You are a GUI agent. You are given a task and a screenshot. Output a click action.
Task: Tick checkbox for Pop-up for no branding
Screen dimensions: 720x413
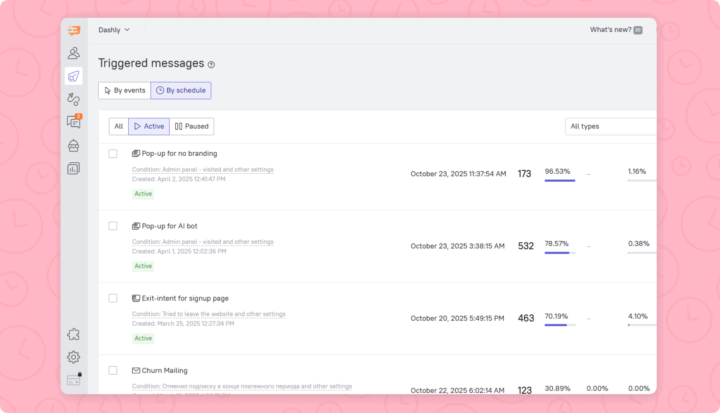[x=113, y=154]
